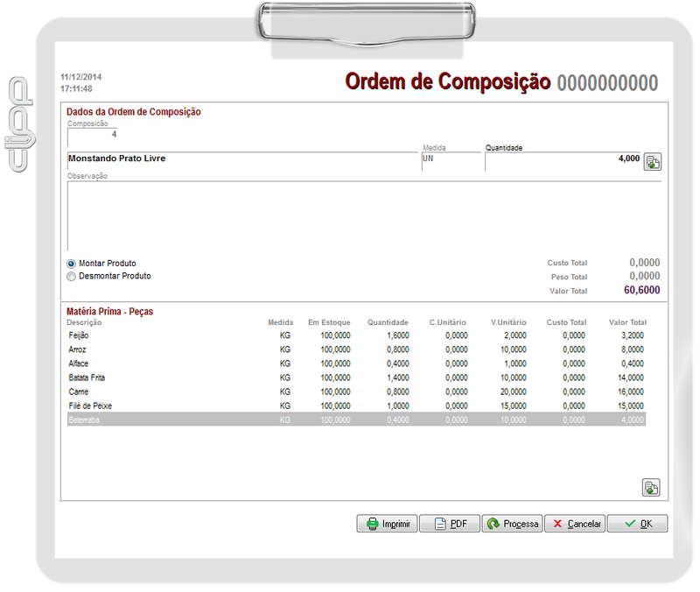700x592 pixels.
Task: Click the red X icon on Cancelar
Action: [556, 524]
